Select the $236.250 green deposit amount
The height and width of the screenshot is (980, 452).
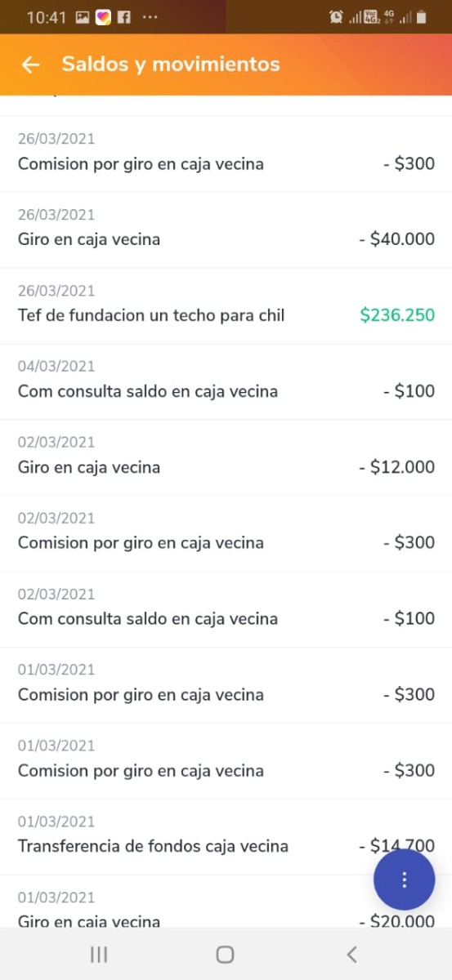point(397,315)
